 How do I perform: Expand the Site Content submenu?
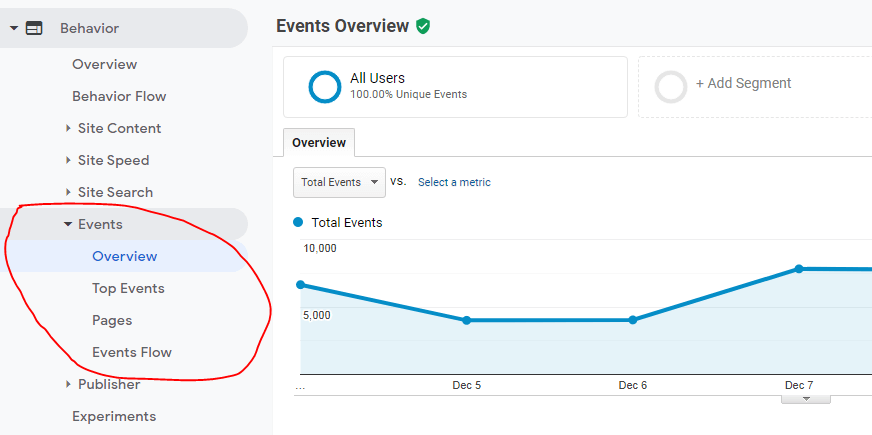(x=68, y=128)
